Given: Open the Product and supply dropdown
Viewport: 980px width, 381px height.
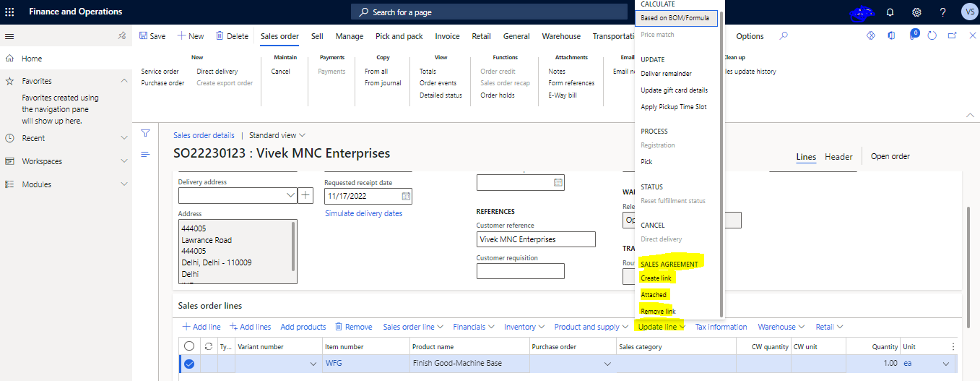Looking at the screenshot, I should [x=591, y=327].
